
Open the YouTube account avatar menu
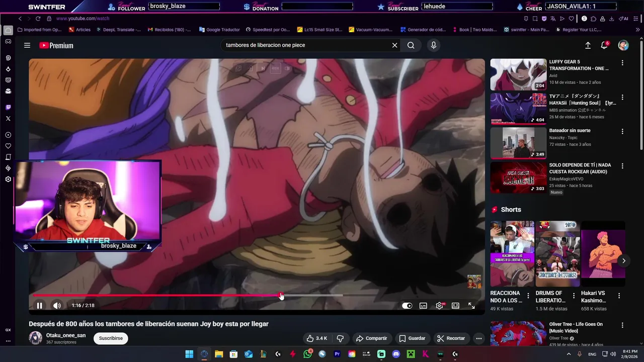(x=623, y=45)
